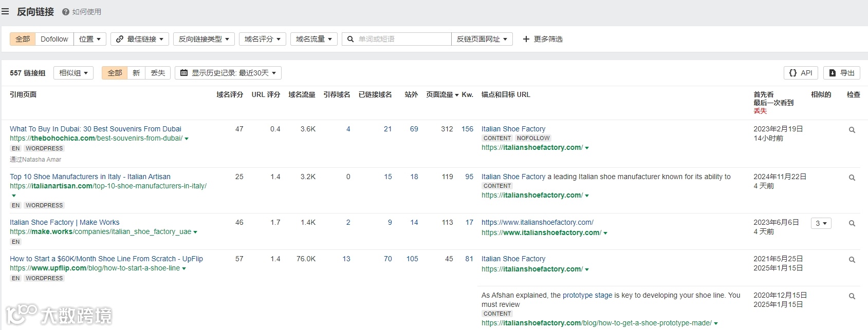Click the calendar icon in 显示历史记录

click(184, 73)
